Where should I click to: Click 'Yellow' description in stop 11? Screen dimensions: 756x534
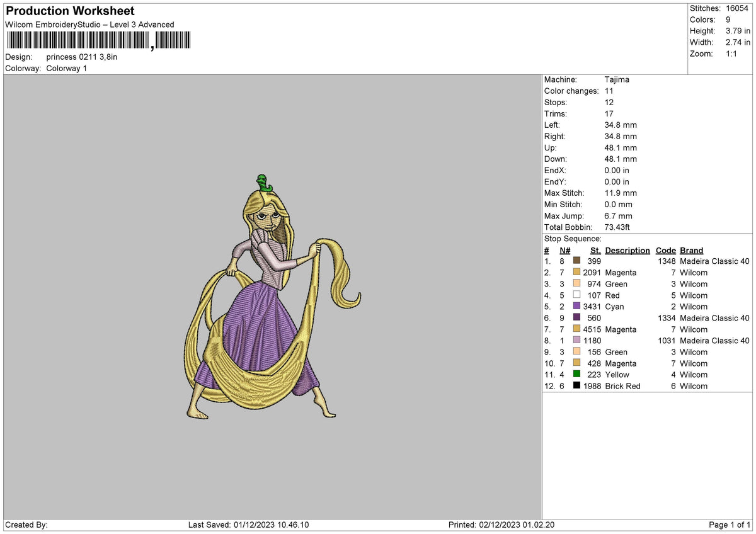point(617,375)
